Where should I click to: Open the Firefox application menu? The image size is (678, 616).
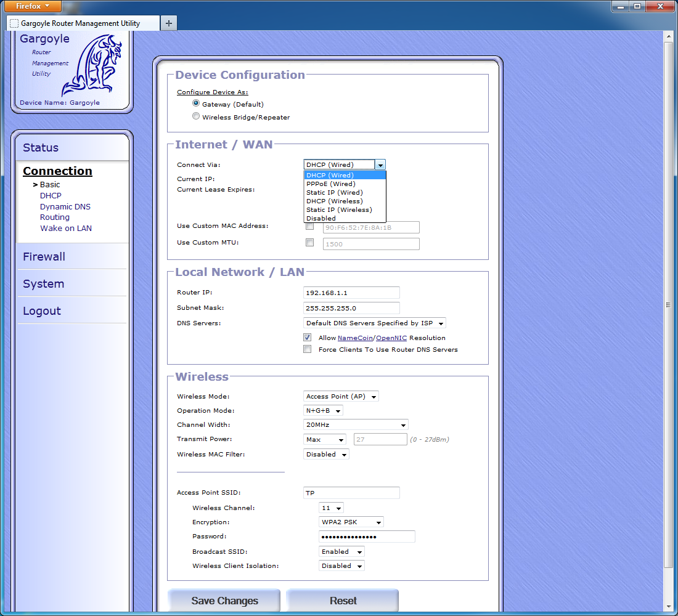pyautogui.click(x=33, y=6)
